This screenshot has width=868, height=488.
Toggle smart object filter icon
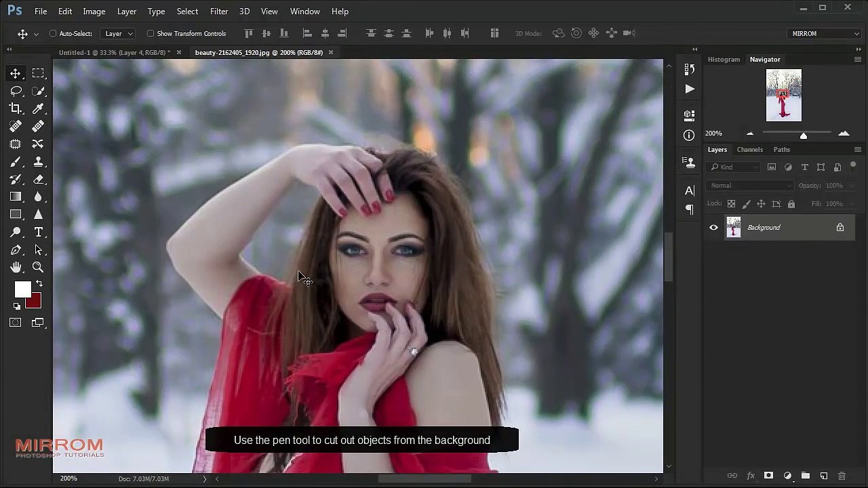(x=837, y=167)
